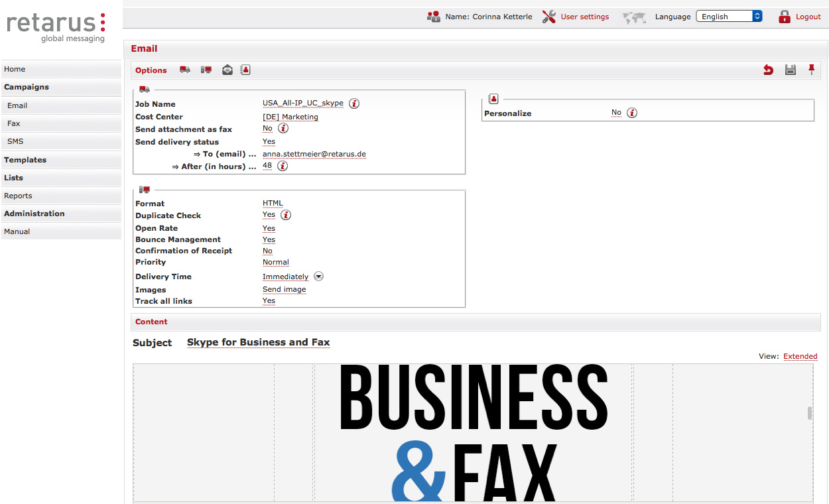Click the content preview scrollbar handle
Screen dimensions: 829x504
pyautogui.click(x=810, y=413)
